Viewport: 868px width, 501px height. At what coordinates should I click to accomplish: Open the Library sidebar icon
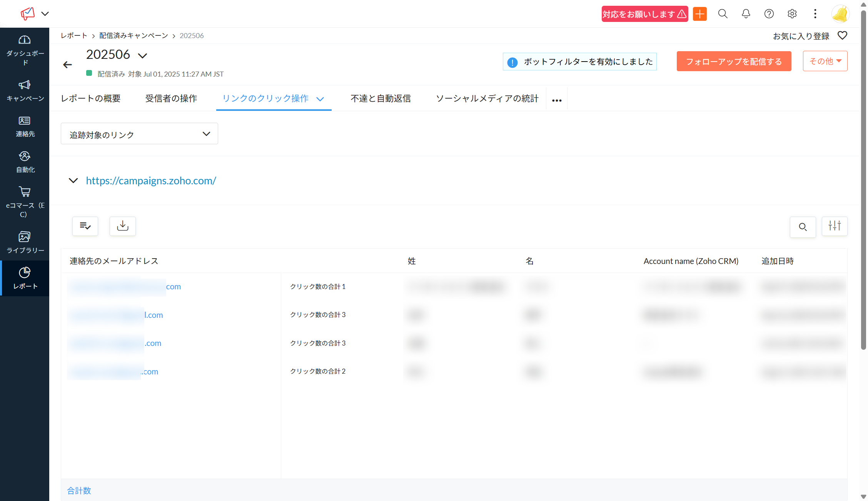click(25, 237)
